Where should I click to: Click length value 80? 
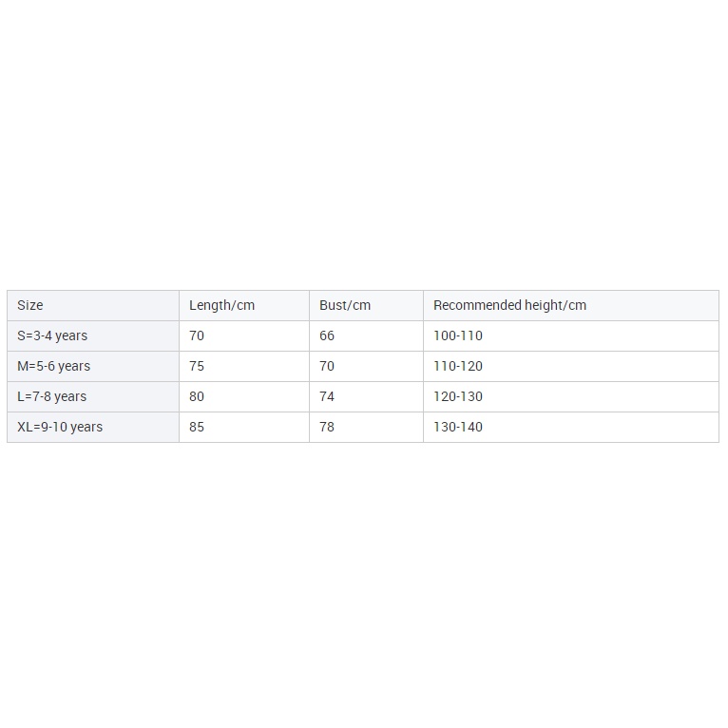pos(197,396)
